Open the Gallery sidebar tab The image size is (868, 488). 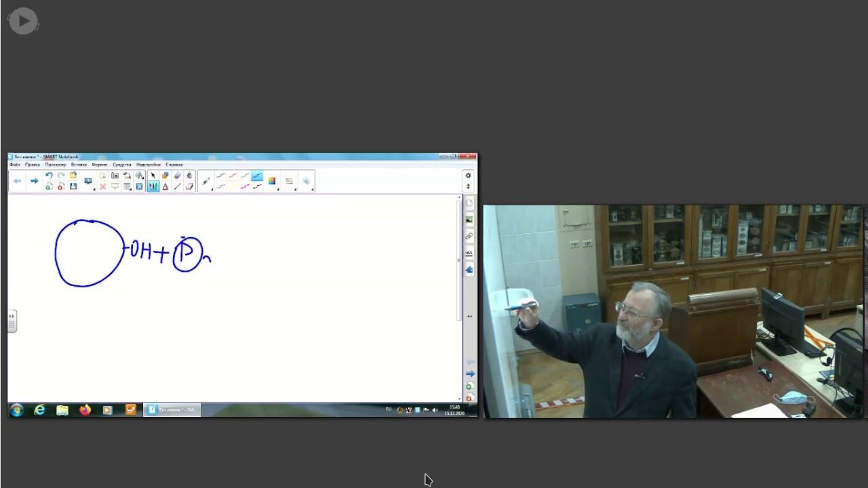(469, 220)
